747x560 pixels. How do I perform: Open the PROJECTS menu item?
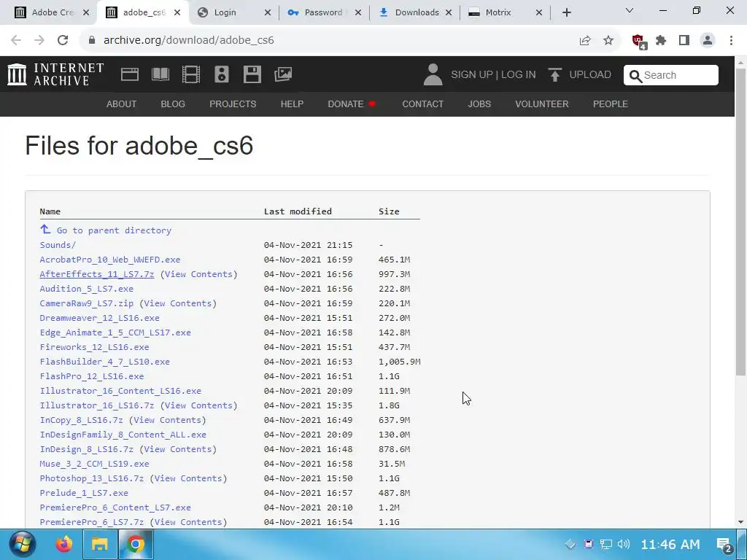coord(233,104)
